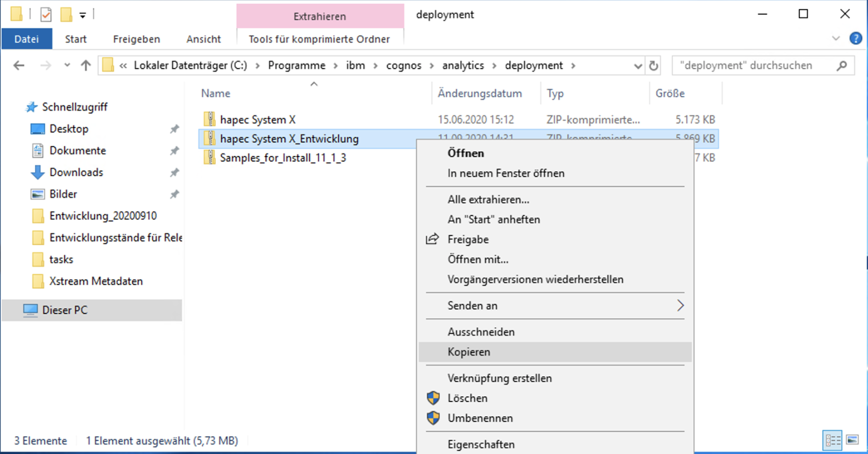Open the recent locations dropdown arrow
Image resolution: width=868 pixels, height=454 pixels.
(x=67, y=65)
